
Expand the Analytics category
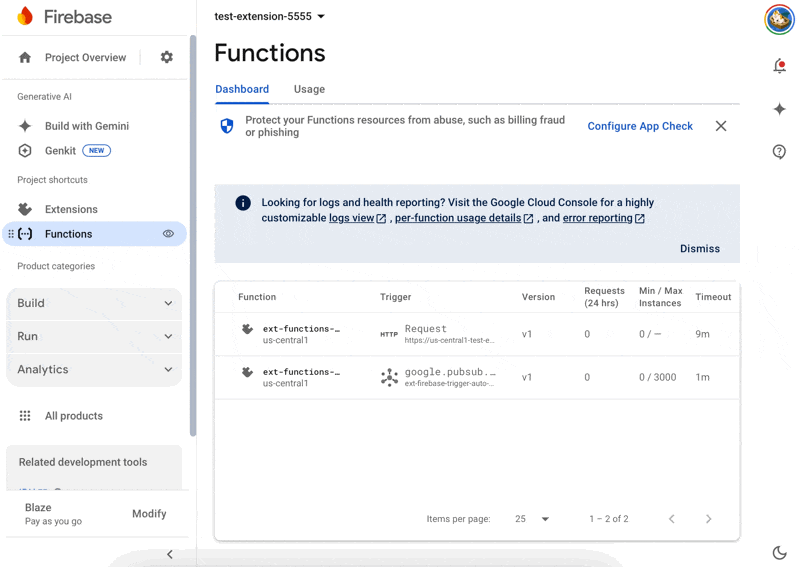pyautogui.click(x=94, y=369)
